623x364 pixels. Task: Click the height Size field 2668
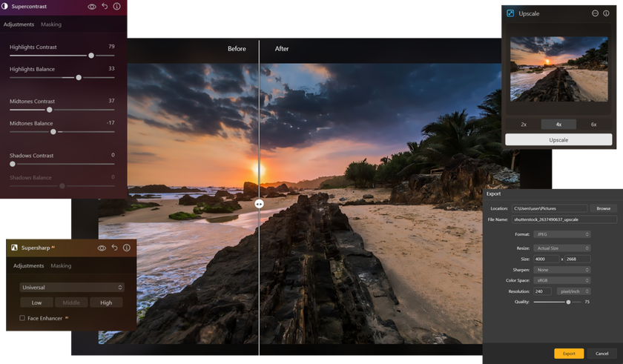pos(577,259)
